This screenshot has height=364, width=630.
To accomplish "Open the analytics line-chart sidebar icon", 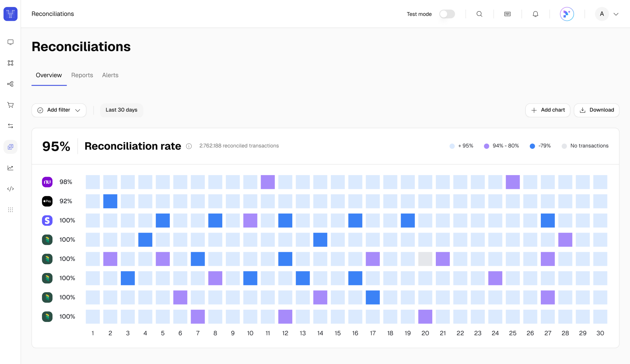I will coord(10,168).
